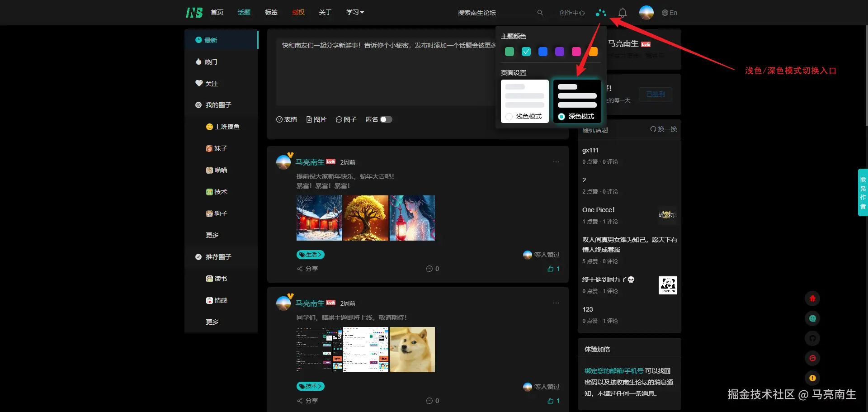
Task: Open the 创作中心 link
Action: 571,13
